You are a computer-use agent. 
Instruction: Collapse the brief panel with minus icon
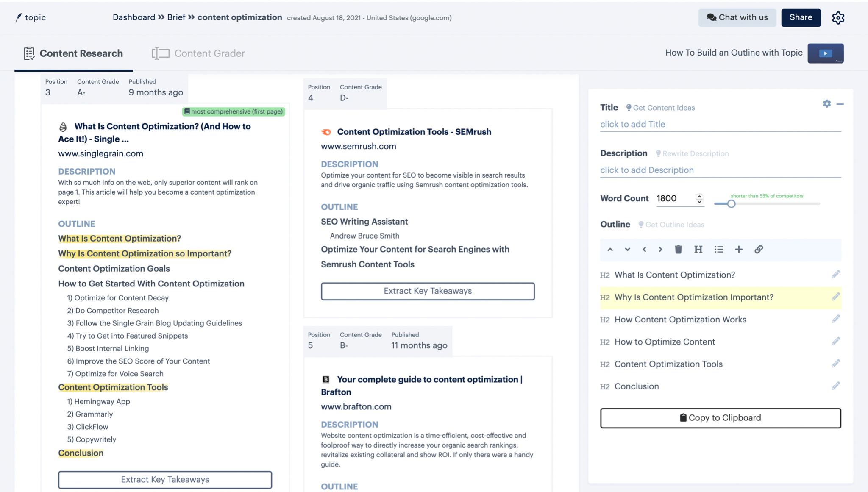[840, 104]
